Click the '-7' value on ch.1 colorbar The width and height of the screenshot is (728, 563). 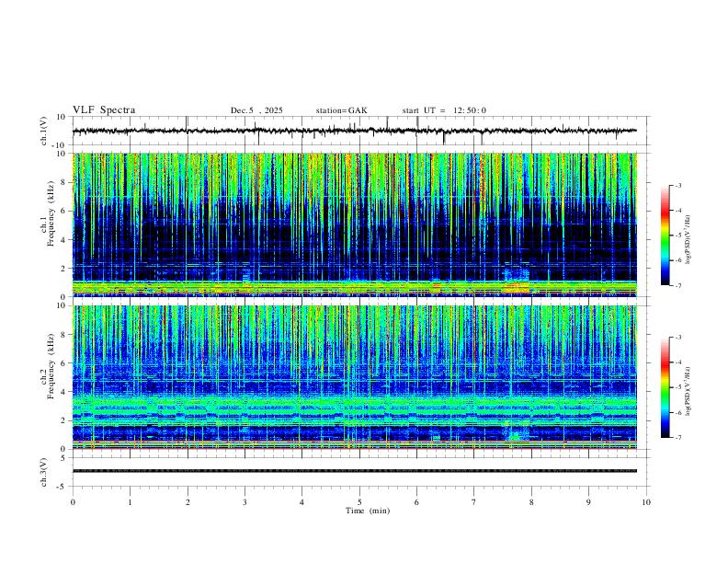click(x=677, y=285)
